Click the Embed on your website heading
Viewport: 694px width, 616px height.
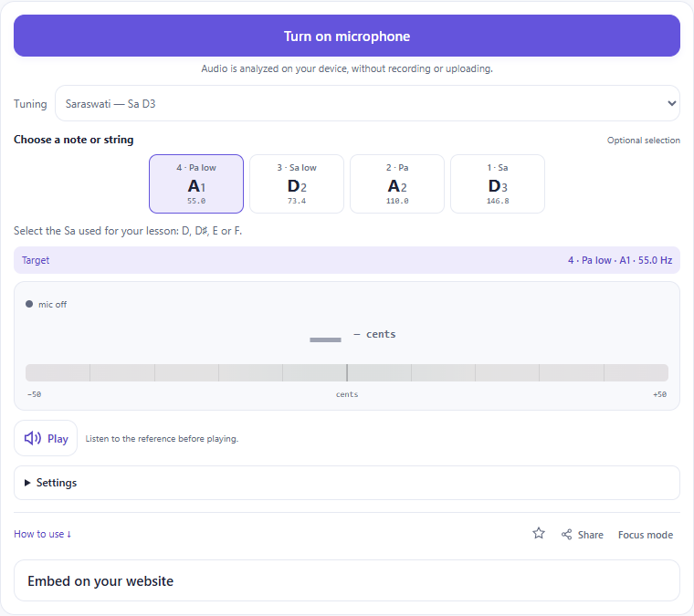(100, 580)
